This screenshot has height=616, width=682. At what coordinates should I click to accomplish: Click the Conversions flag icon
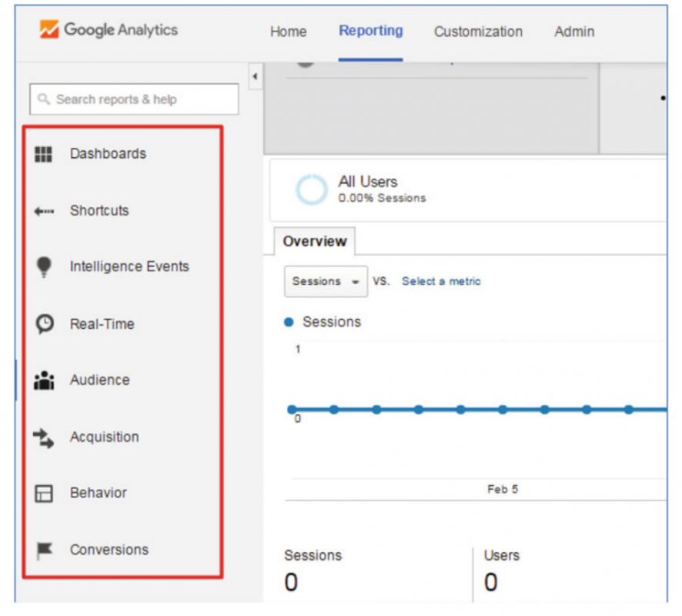point(44,551)
